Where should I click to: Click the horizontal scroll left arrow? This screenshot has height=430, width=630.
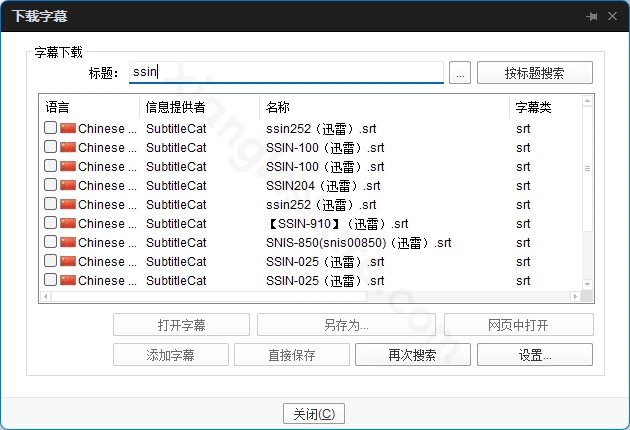[45, 297]
